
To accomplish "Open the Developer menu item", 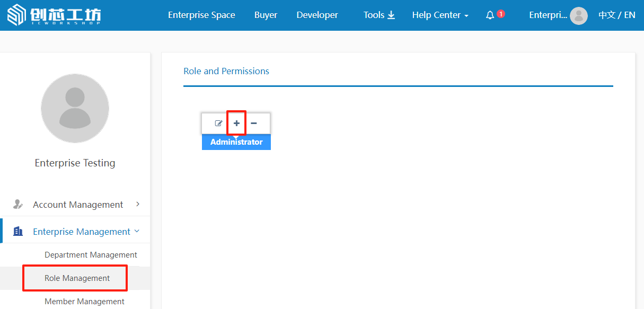I will coord(317,15).
